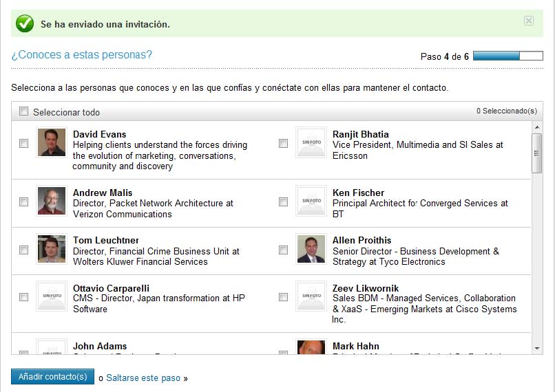
Task: Check the Seleccionar todo checkbox
Action: [x=24, y=111]
